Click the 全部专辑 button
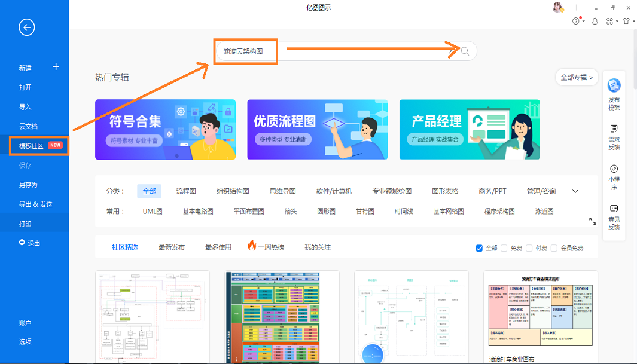This screenshot has width=637, height=364. (x=577, y=77)
